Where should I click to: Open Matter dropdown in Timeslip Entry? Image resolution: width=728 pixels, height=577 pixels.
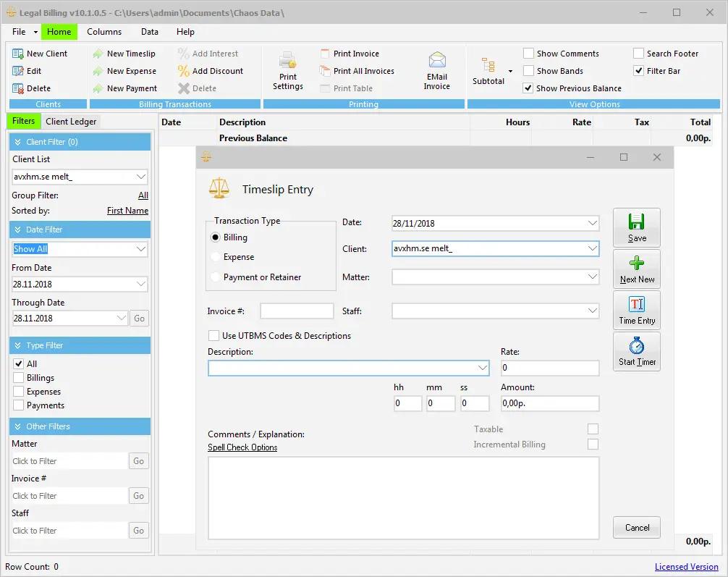click(x=592, y=277)
